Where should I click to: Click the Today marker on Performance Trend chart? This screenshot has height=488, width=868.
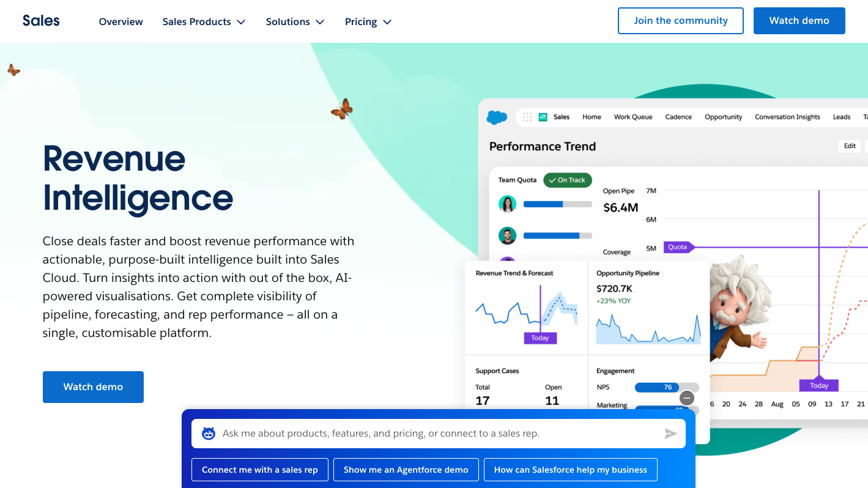pyautogui.click(x=818, y=385)
